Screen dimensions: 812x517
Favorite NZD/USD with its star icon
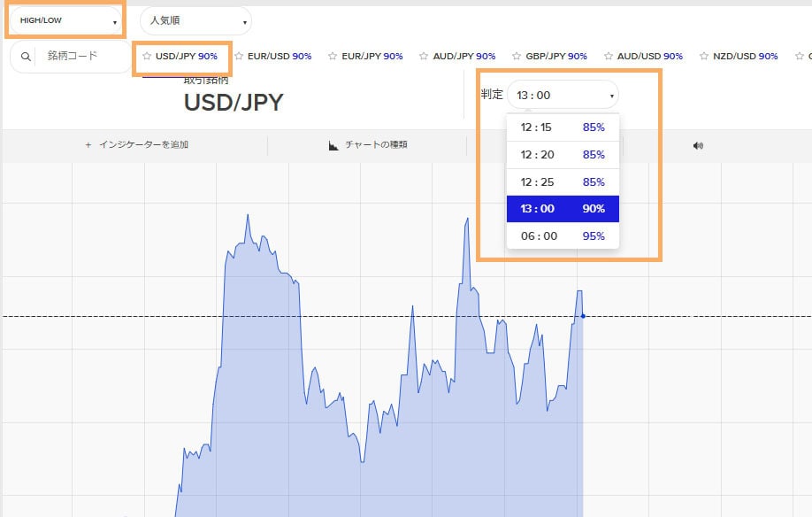(704, 56)
